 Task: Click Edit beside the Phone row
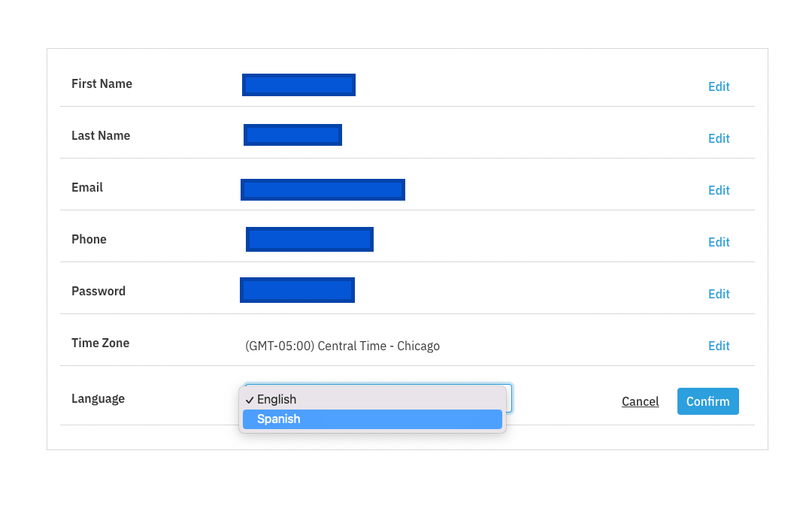[x=719, y=242]
